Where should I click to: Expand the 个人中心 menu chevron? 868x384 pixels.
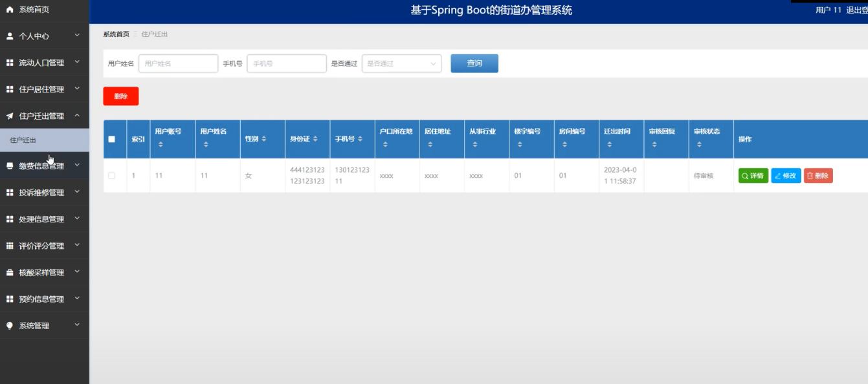[x=77, y=35]
